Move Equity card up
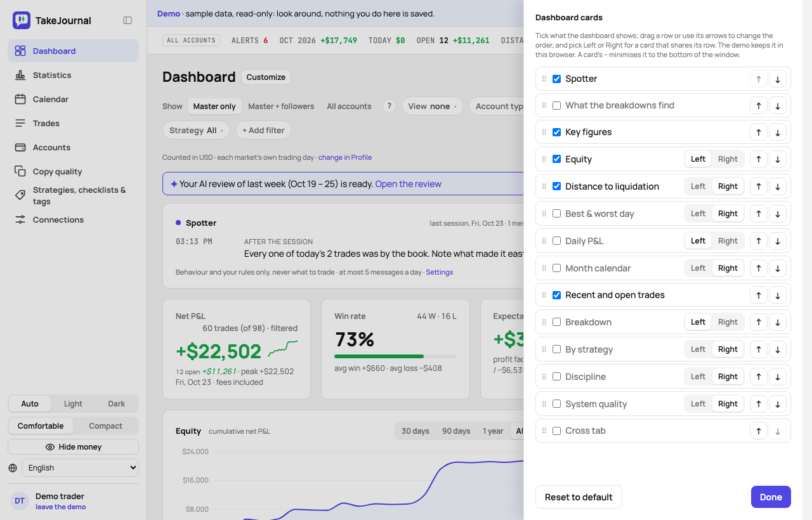Viewport: 812px width, 520px height. point(758,159)
